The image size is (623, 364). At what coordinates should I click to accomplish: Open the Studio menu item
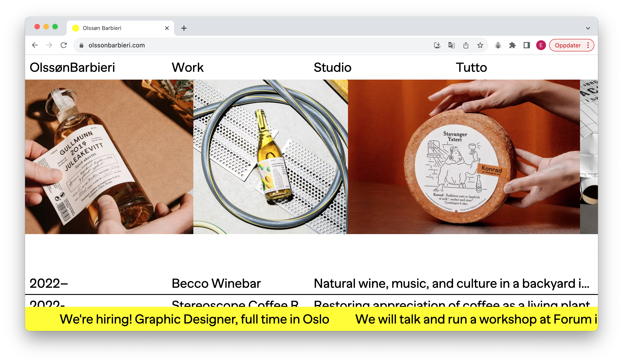click(333, 68)
